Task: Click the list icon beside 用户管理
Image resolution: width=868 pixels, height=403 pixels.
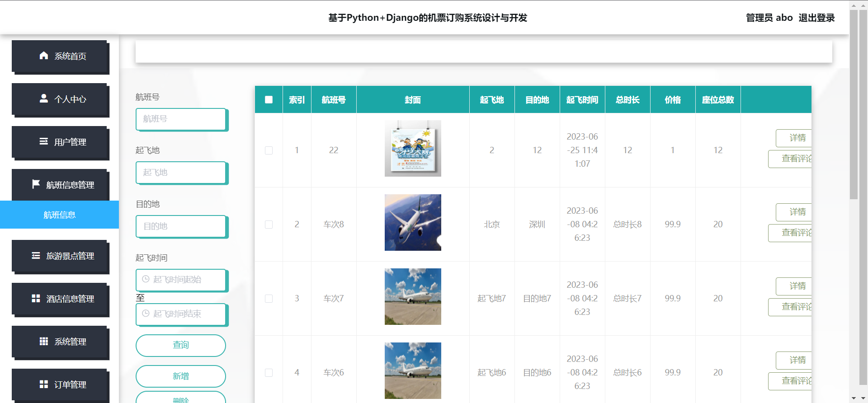Action: [x=44, y=141]
